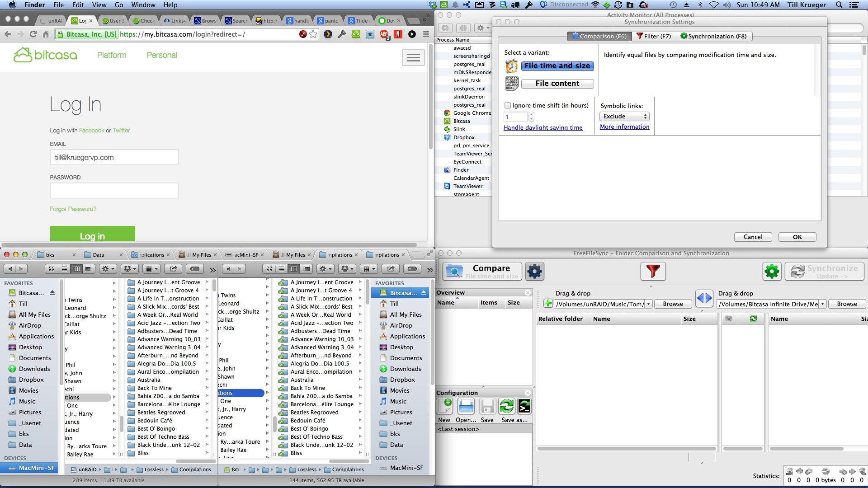Open /Volumes/unRAID folder path dropdown
868x488 pixels.
648,304
